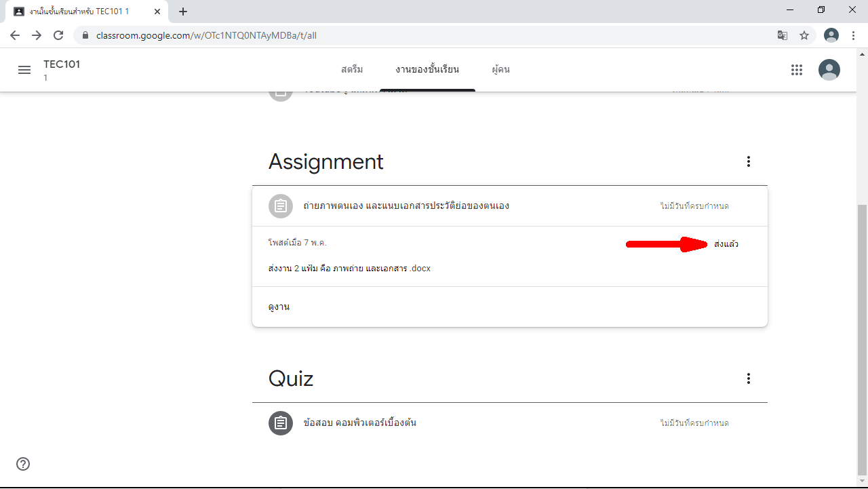This screenshot has width=868, height=489.
Task: Click the ดูงาน link
Action: click(x=279, y=307)
